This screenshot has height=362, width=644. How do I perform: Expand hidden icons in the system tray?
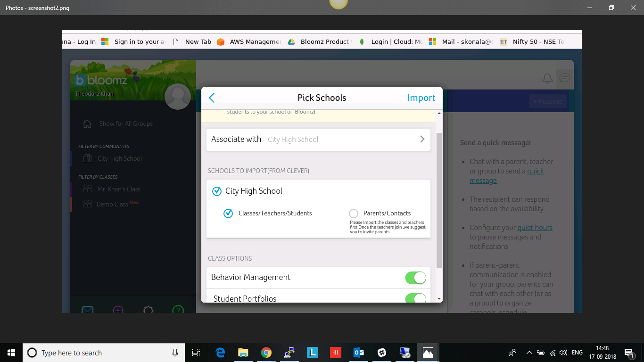click(x=529, y=352)
